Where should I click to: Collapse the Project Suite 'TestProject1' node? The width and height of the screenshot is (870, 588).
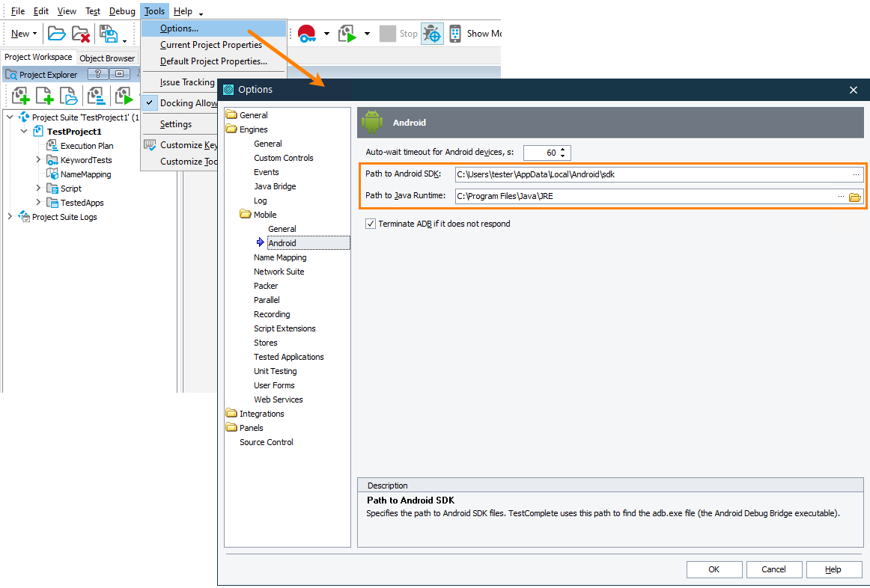click(x=10, y=117)
